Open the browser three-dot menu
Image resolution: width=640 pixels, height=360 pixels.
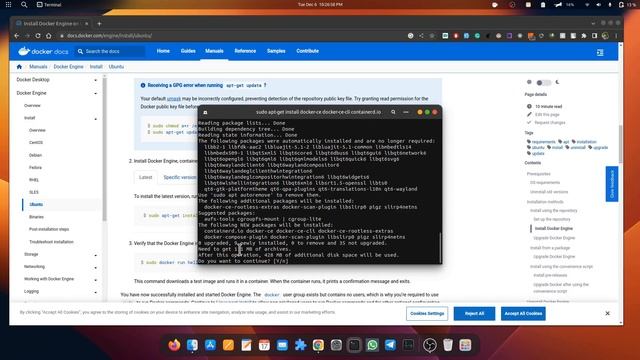coord(616,36)
